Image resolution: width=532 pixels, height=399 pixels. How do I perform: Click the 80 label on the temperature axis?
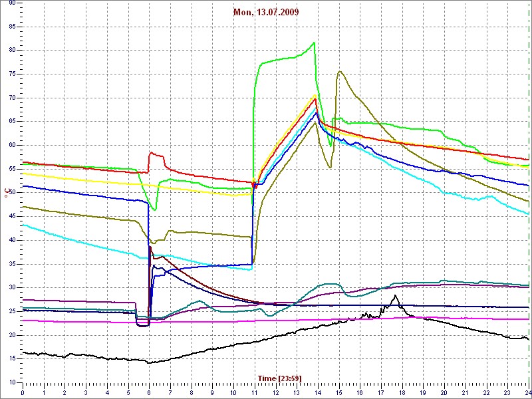click(x=11, y=50)
